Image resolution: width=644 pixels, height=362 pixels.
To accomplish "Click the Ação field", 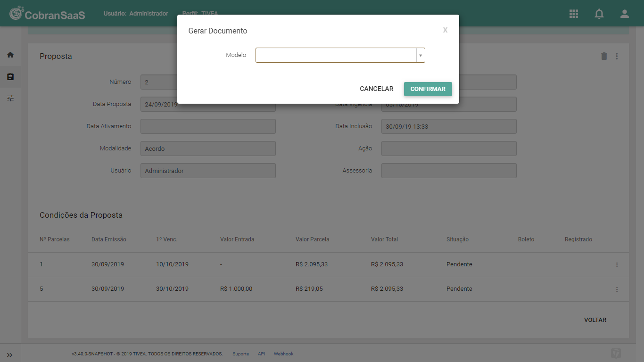I will tap(449, 148).
